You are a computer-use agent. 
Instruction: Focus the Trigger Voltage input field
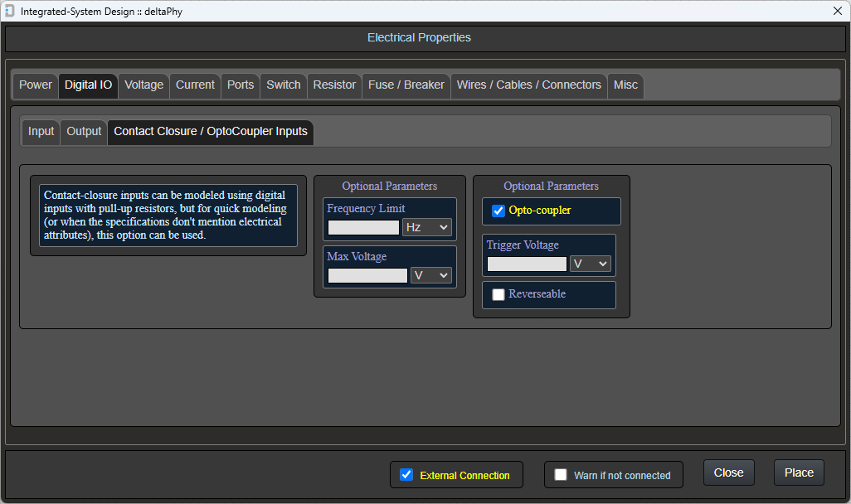(527, 264)
